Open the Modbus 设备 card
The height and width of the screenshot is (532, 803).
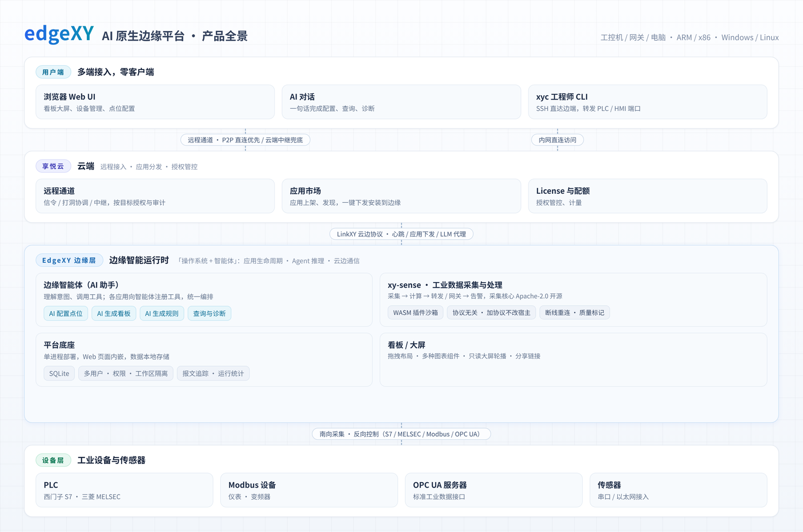pyautogui.click(x=309, y=490)
